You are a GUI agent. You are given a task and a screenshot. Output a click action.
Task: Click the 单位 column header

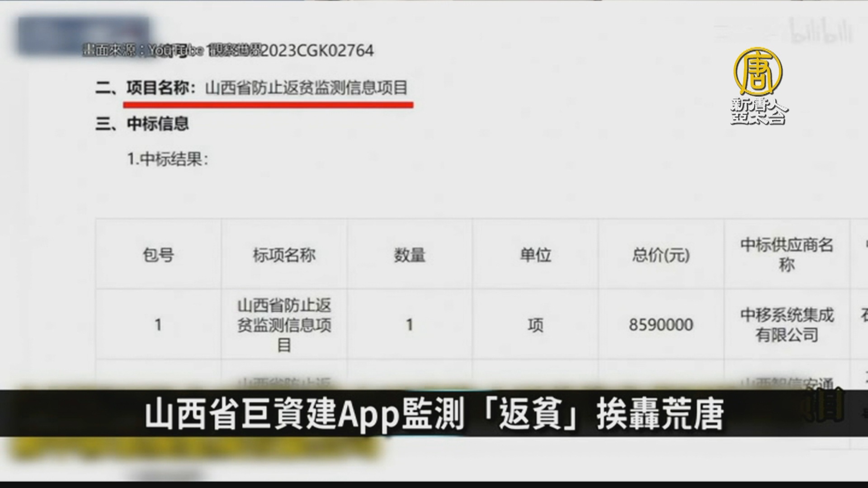tap(535, 255)
